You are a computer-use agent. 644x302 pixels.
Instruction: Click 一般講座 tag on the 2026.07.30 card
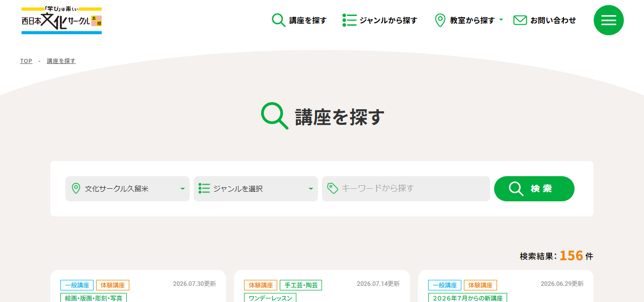(77, 285)
